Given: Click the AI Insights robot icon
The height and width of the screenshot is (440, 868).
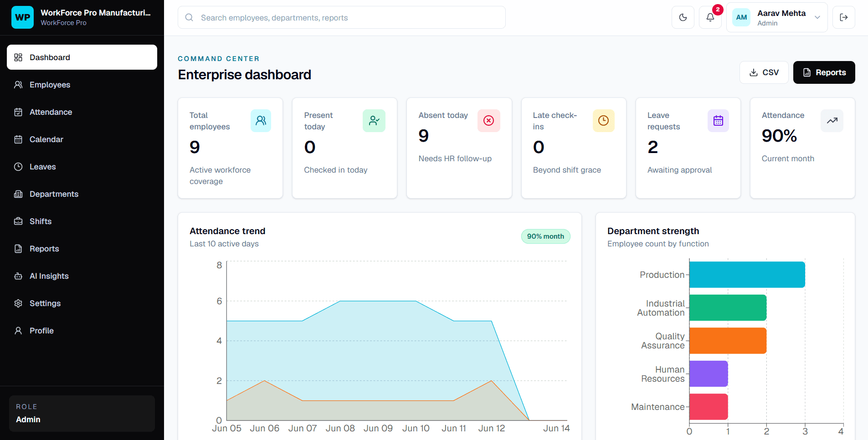Looking at the screenshot, I should (18, 276).
